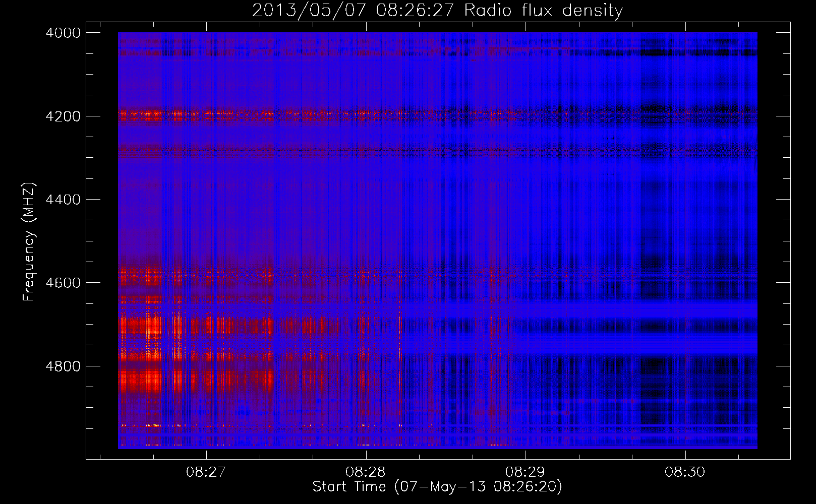This screenshot has width=816, height=504.
Task: Select the 08:27 time axis label
Action: tap(206, 472)
